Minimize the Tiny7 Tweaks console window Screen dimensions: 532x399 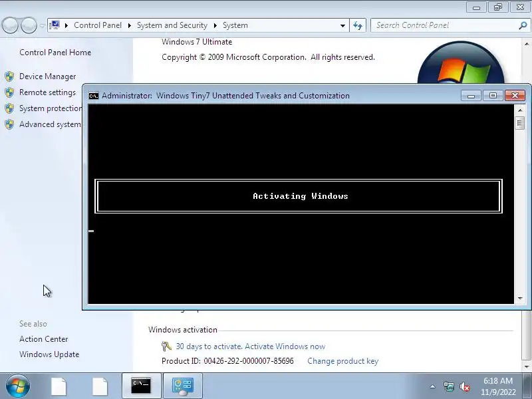pos(471,96)
